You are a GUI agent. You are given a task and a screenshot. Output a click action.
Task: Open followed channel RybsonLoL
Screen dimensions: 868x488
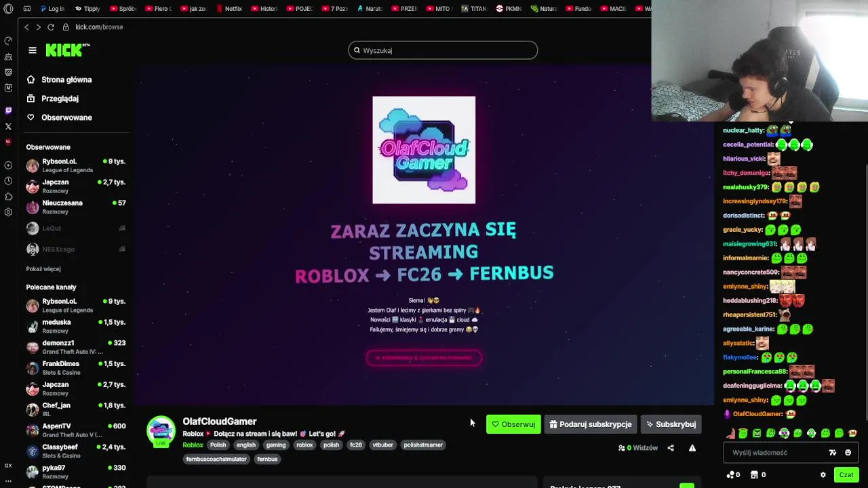[76, 165]
